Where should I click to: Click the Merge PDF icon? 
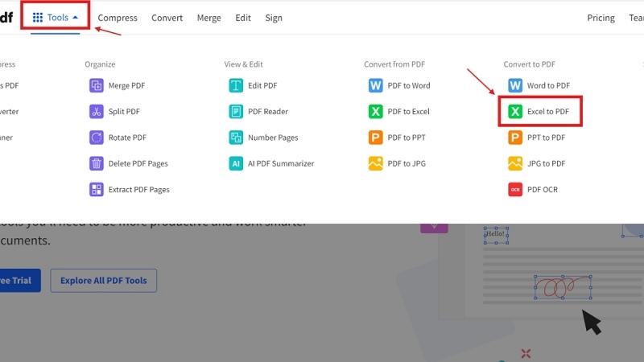coord(96,85)
